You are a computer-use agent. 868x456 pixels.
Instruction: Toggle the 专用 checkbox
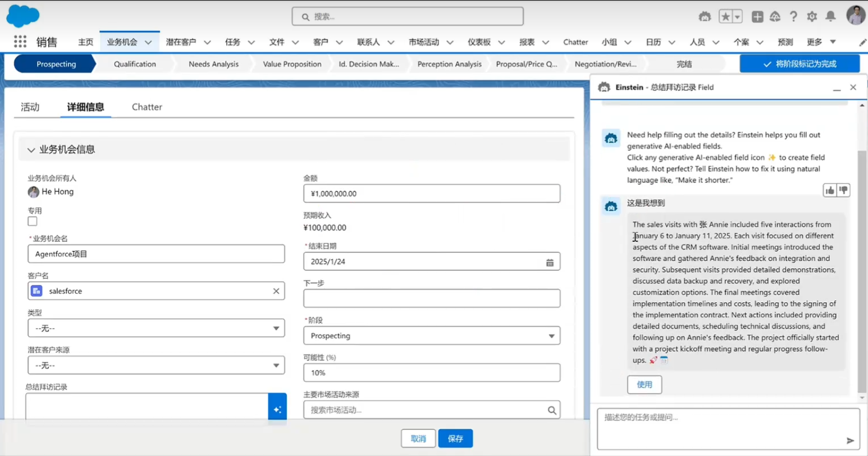click(33, 221)
